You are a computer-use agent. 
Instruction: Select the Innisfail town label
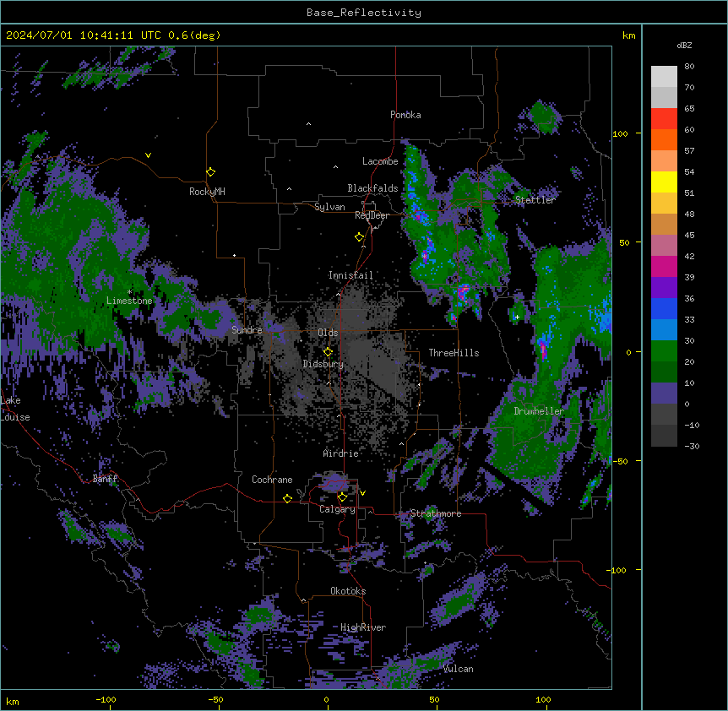coord(350,275)
